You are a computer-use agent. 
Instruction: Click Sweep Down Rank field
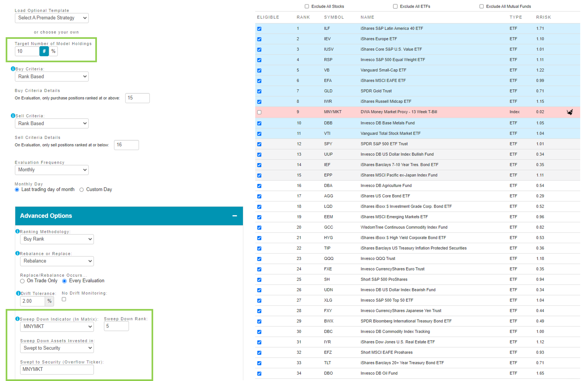(x=116, y=326)
